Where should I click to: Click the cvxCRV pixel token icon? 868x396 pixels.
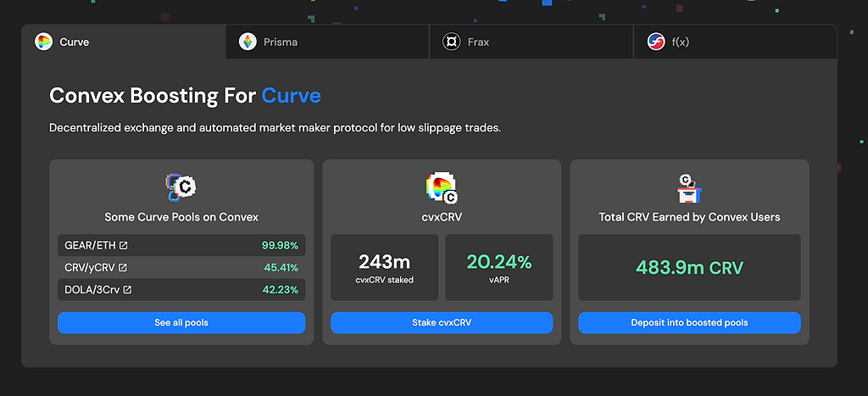(442, 188)
